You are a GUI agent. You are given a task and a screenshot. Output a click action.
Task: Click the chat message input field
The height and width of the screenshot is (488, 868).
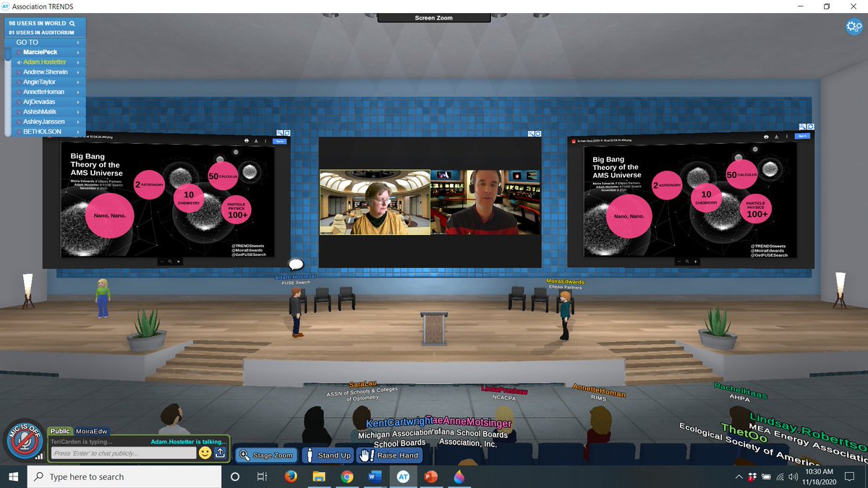123,452
